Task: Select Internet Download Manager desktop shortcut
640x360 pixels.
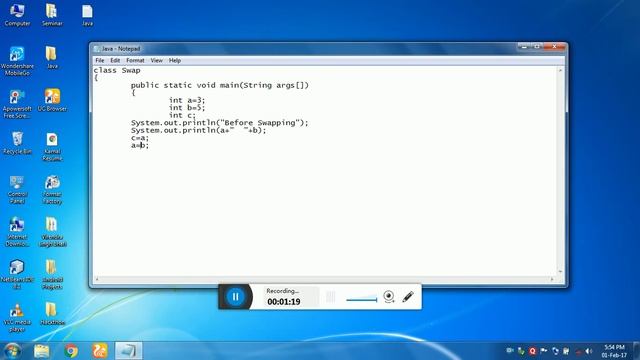Action: pos(17,232)
